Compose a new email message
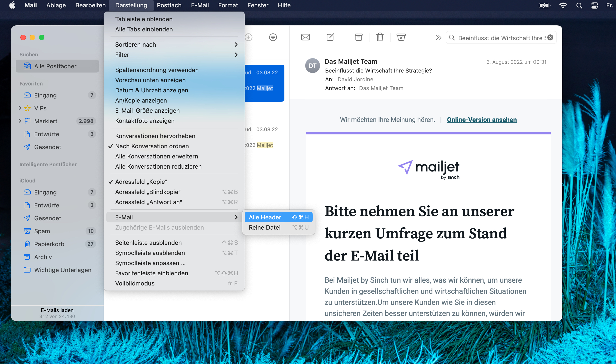This screenshot has width=616, height=364. tap(330, 37)
